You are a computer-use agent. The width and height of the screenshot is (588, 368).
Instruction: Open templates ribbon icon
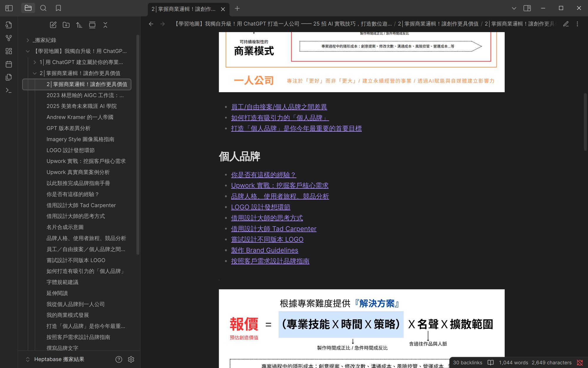[x=9, y=77]
